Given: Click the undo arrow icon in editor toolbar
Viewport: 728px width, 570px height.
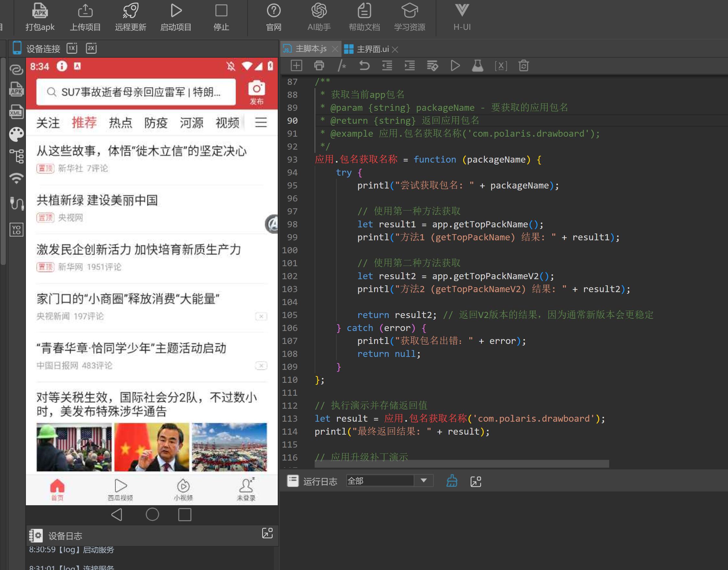Looking at the screenshot, I should pos(364,65).
